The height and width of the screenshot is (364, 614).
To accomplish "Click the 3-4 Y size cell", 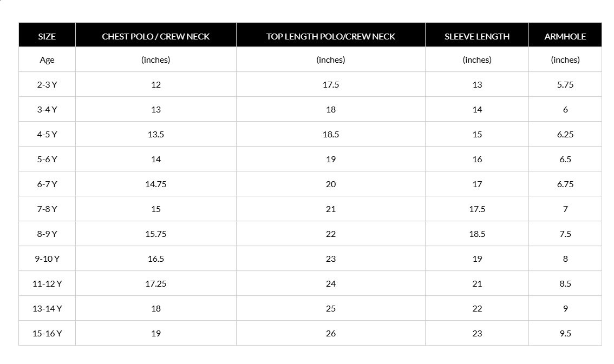I will [47, 109].
